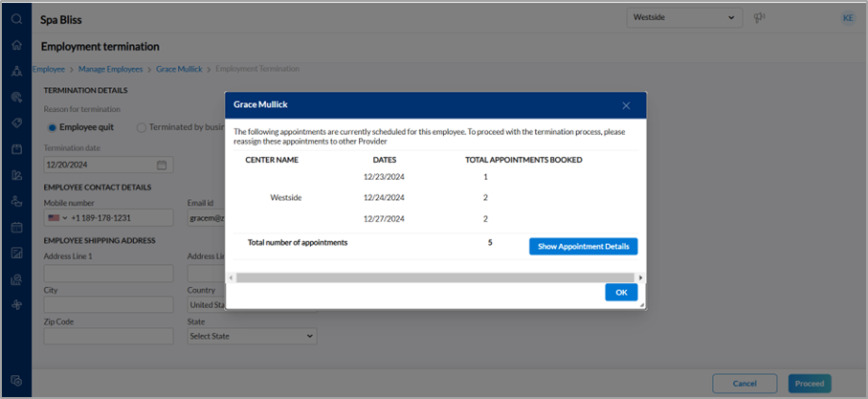Viewport: 868px width, 399px height.
Task: Select Employee quit radio button
Action: coord(52,127)
